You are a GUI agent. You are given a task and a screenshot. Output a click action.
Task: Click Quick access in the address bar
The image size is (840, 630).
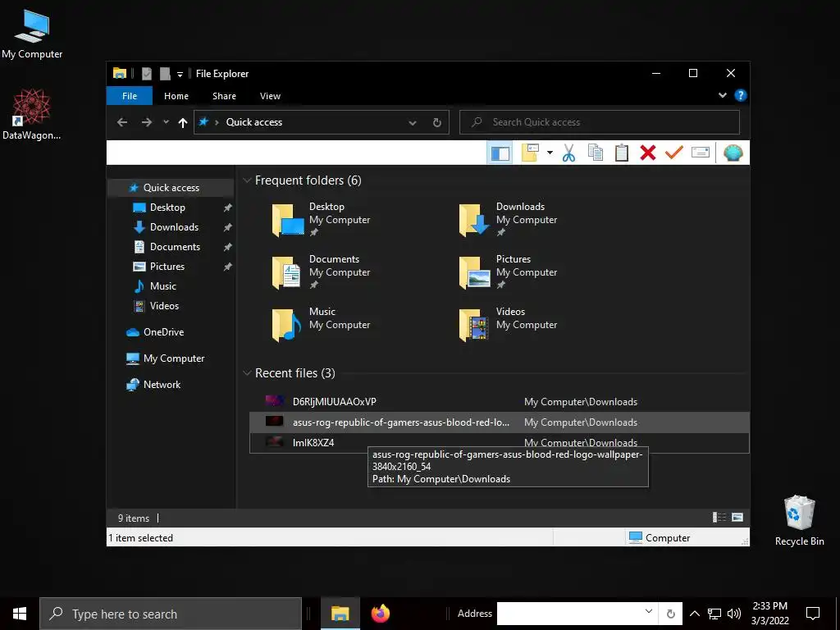(x=254, y=122)
